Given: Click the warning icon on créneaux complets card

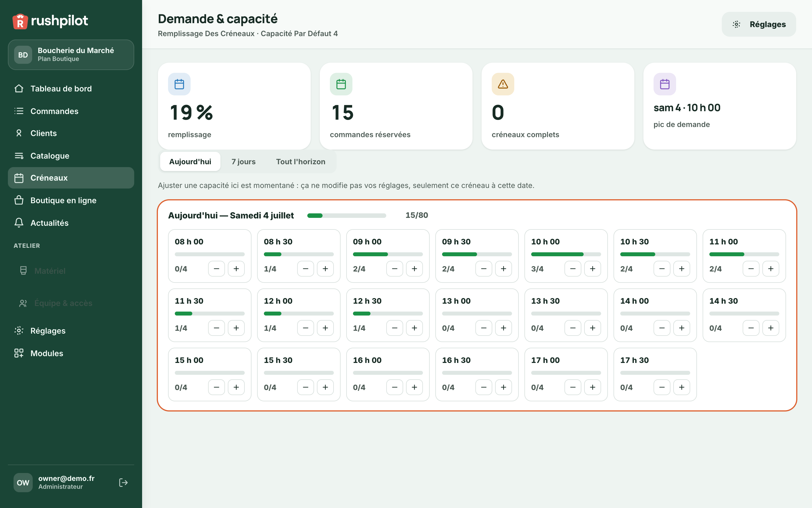Looking at the screenshot, I should (503, 84).
